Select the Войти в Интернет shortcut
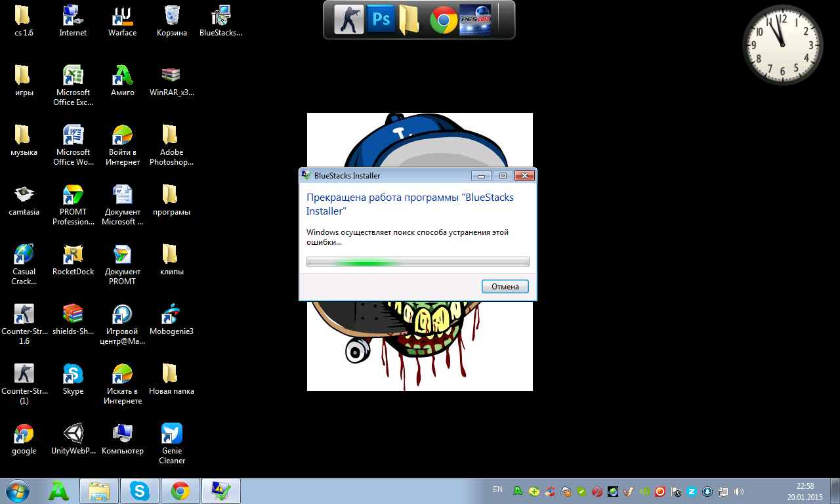 (x=123, y=145)
